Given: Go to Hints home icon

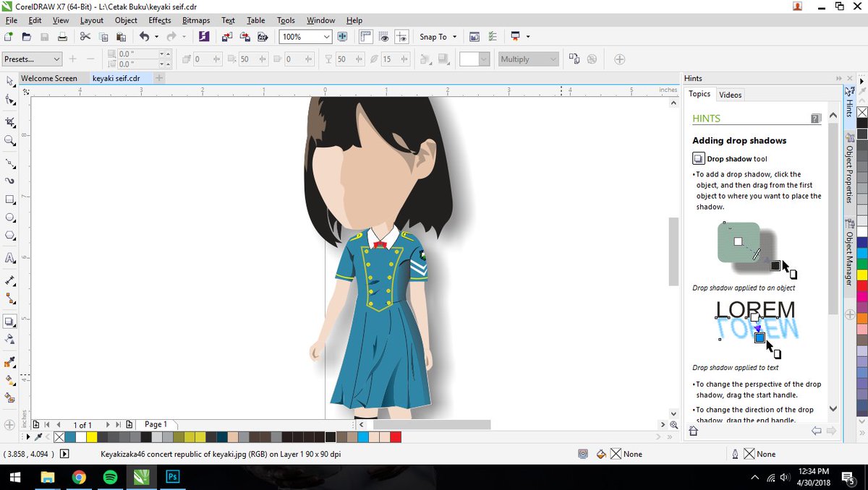Looking at the screenshot, I should [693, 431].
